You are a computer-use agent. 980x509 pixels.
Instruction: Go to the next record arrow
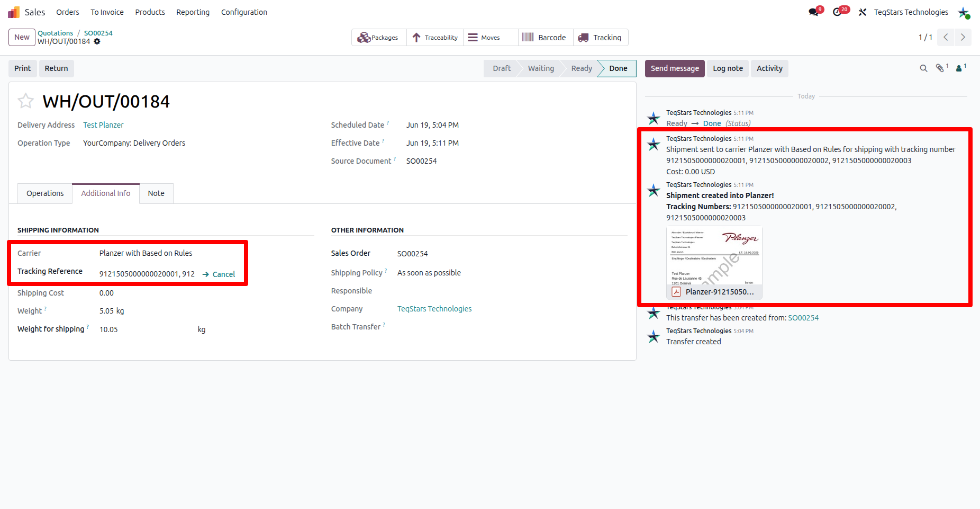pos(963,37)
